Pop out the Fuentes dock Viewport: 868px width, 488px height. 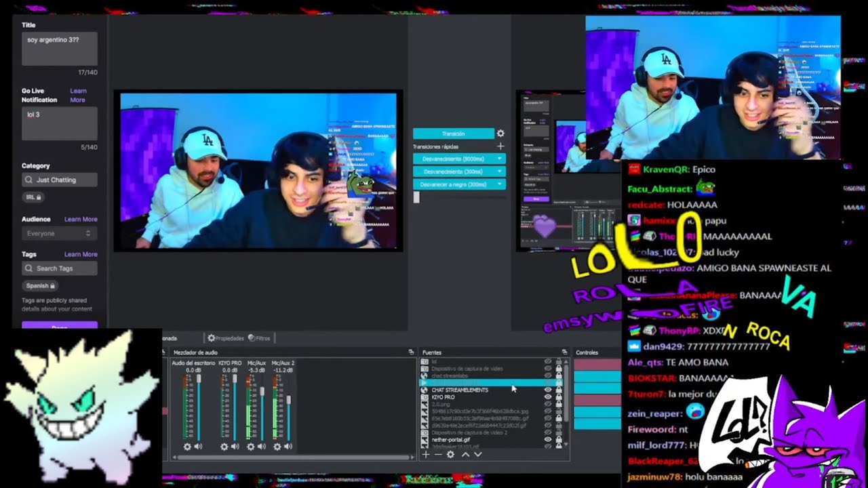pos(564,352)
